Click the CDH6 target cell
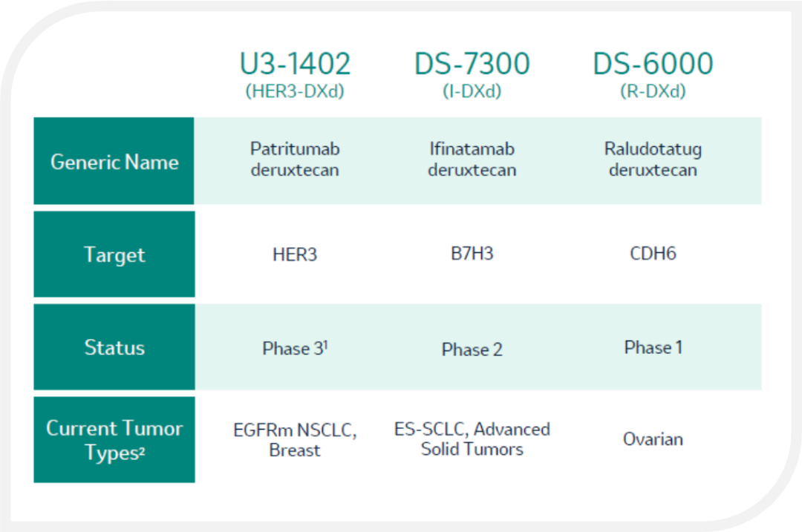 point(653,254)
